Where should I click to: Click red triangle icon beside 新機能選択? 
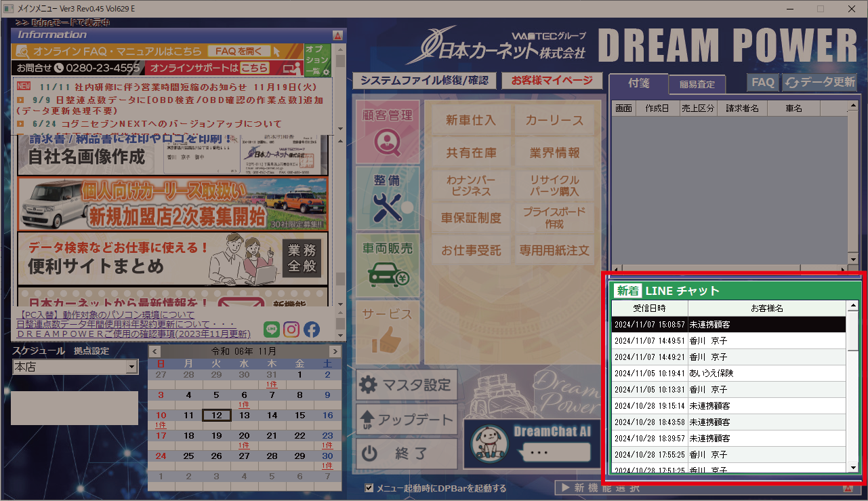coord(847,488)
